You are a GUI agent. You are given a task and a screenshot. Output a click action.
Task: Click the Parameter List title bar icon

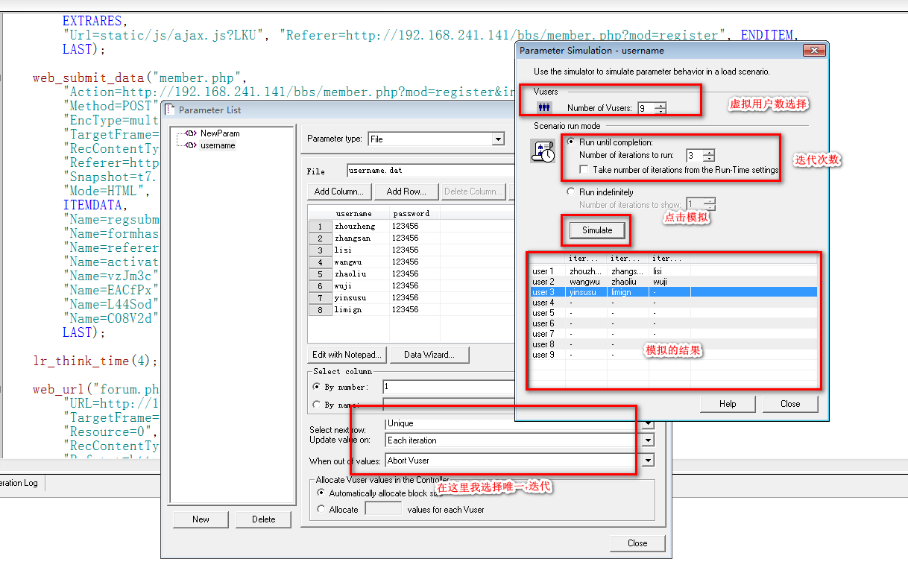(x=170, y=109)
